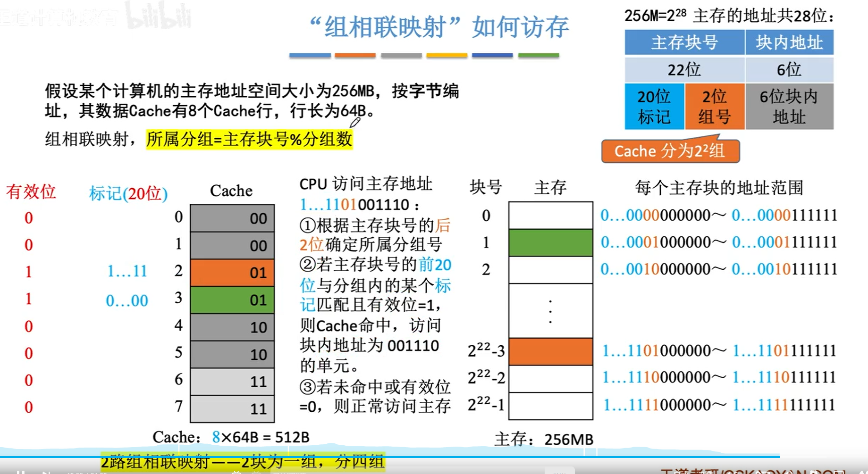Click the 每个主存块的地址范围 heading
Image resolution: width=868 pixels, height=474 pixels.
pos(719,187)
